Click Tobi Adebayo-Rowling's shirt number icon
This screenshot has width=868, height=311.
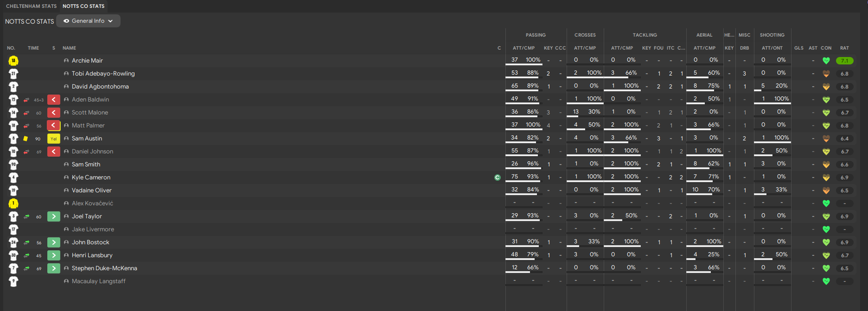pos(13,73)
